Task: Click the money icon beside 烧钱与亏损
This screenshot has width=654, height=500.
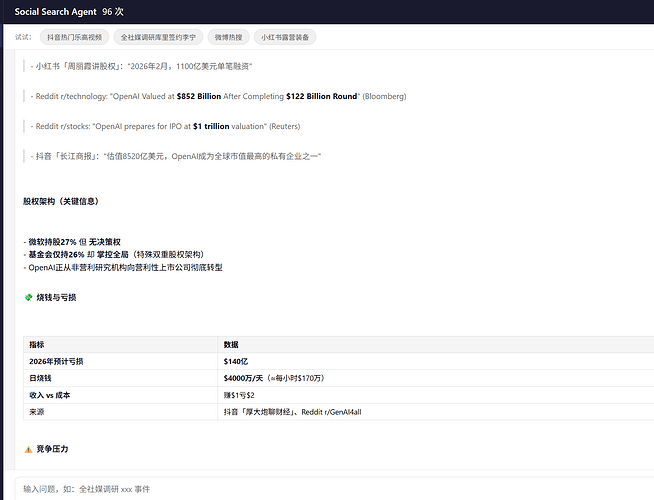Action: click(28, 297)
